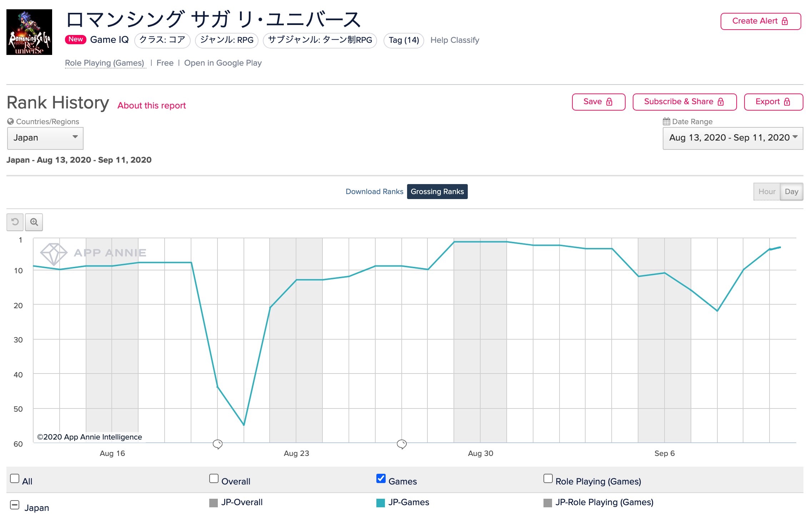Click the Sep 6 axis label
The image size is (812, 523).
click(x=665, y=453)
